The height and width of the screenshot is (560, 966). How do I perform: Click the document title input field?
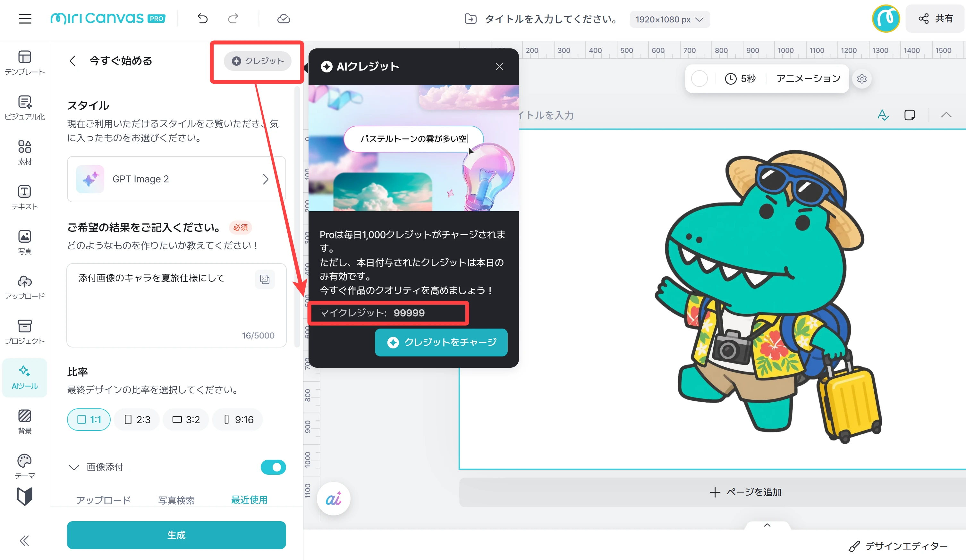(551, 19)
